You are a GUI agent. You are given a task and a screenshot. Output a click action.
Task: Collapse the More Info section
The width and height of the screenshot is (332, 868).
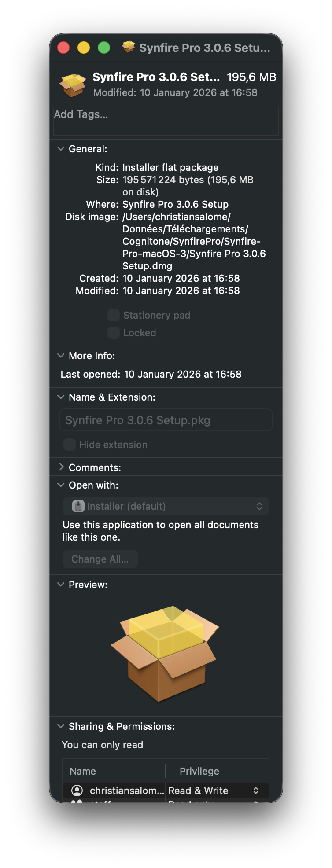coord(61,356)
